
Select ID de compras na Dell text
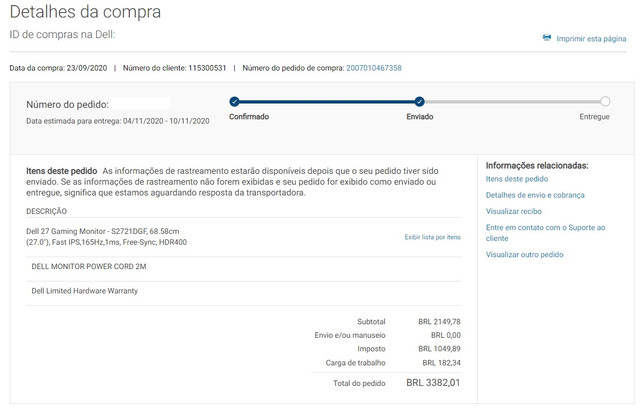(x=62, y=34)
